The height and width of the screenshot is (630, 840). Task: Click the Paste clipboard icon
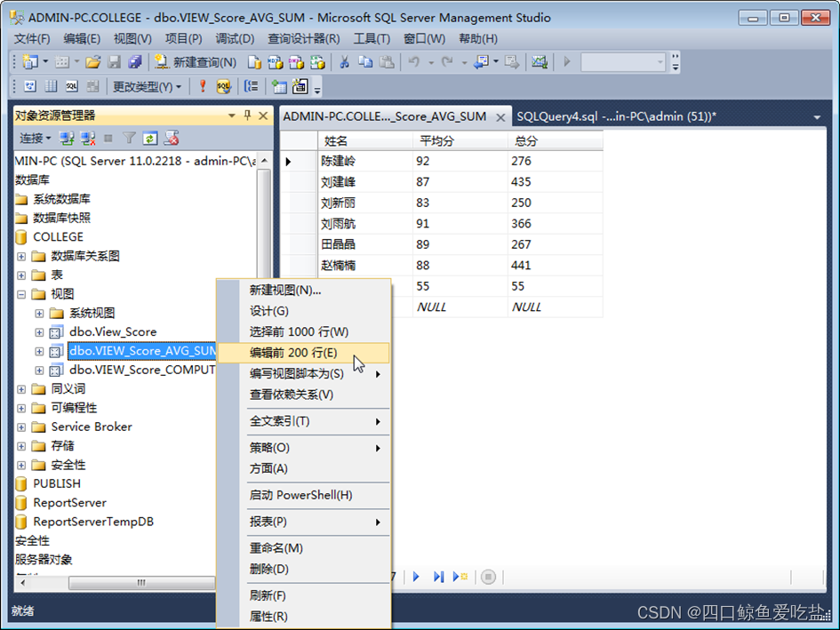(387, 62)
